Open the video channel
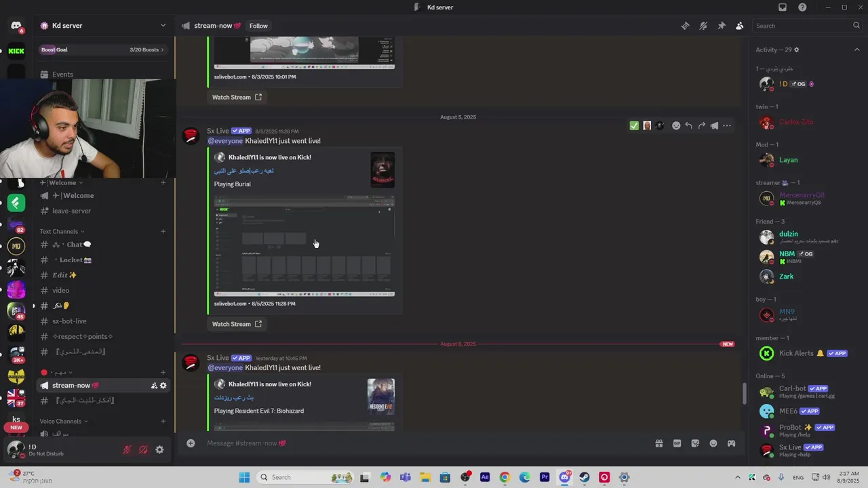Viewport: 868px width, 488px height. tap(102, 290)
